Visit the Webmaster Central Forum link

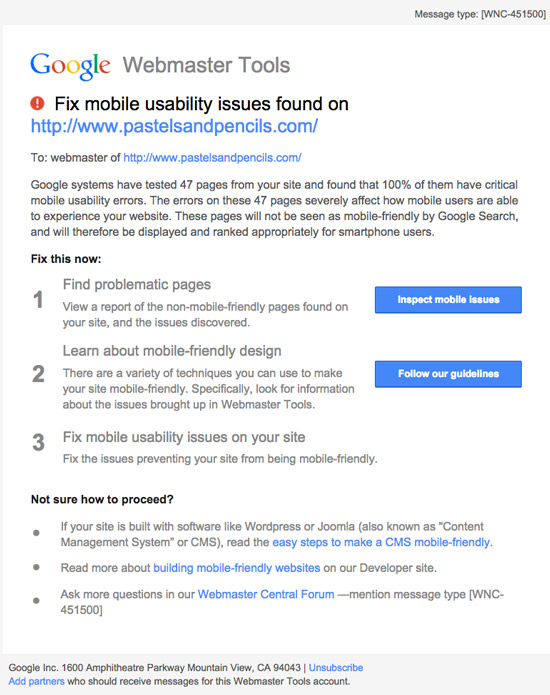tap(266, 594)
